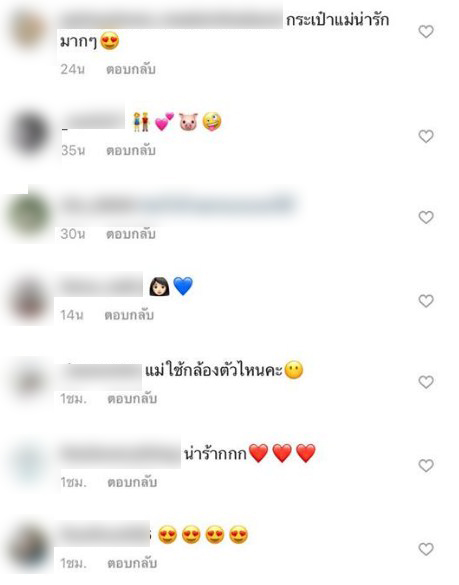This screenshot has width=459, height=585.
Task: Like the blue heart emoji comment
Action: (x=426, y=301)
